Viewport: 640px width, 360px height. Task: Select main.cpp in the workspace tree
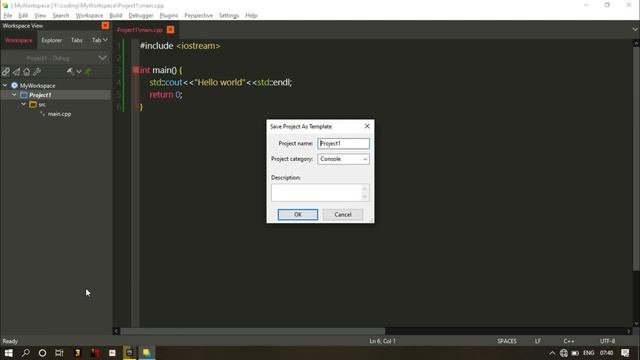(x=59, y=114)
